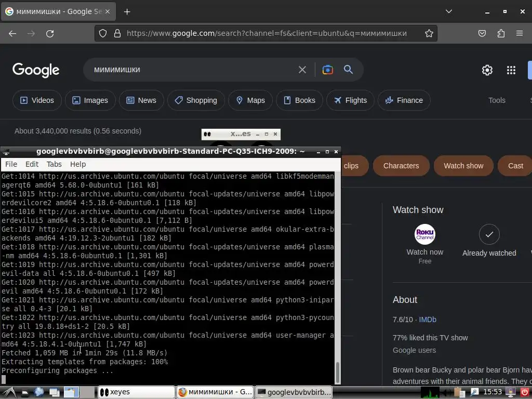532x399 pixels.
Task: Switch to News search results
Action: pyautogui.click(x=141, y=100)
